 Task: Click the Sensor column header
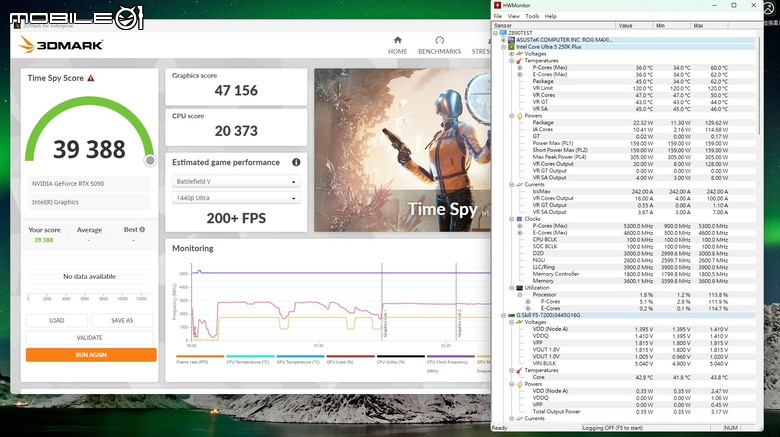click(554, 25)
